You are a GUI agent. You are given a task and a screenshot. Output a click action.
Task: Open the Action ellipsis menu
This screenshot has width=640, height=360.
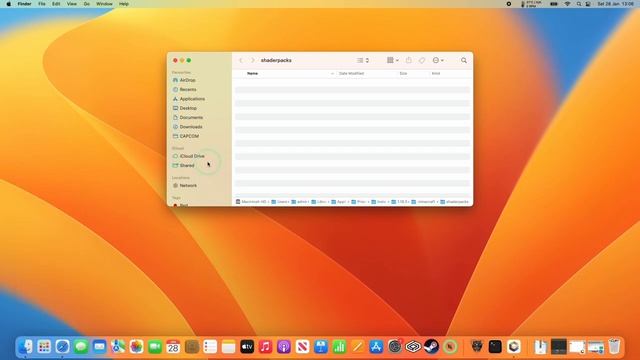pos(438,60)
